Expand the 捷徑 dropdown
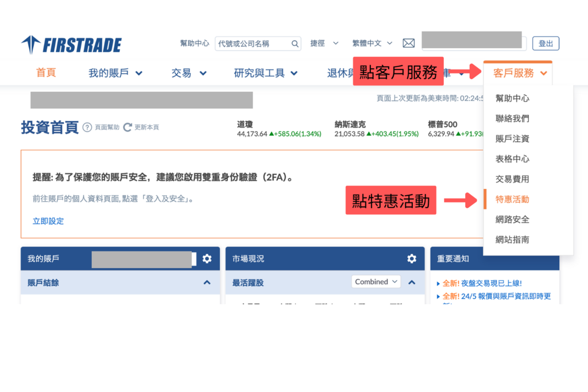Viewport: 588px width, 392px height. pos(324,42)
